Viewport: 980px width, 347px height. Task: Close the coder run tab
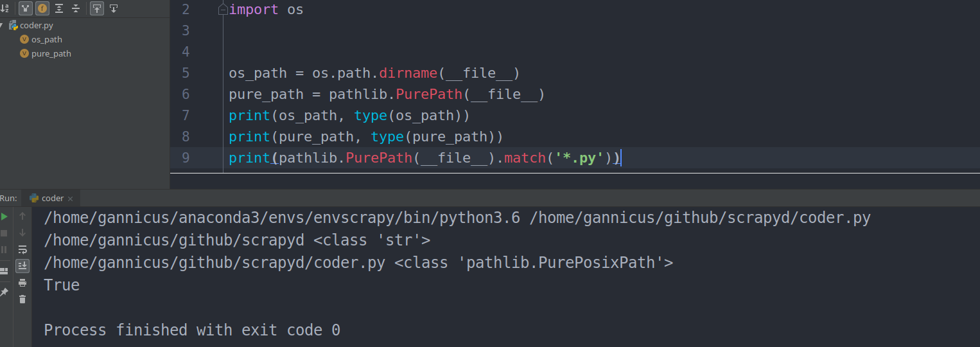tap(71, 199)
